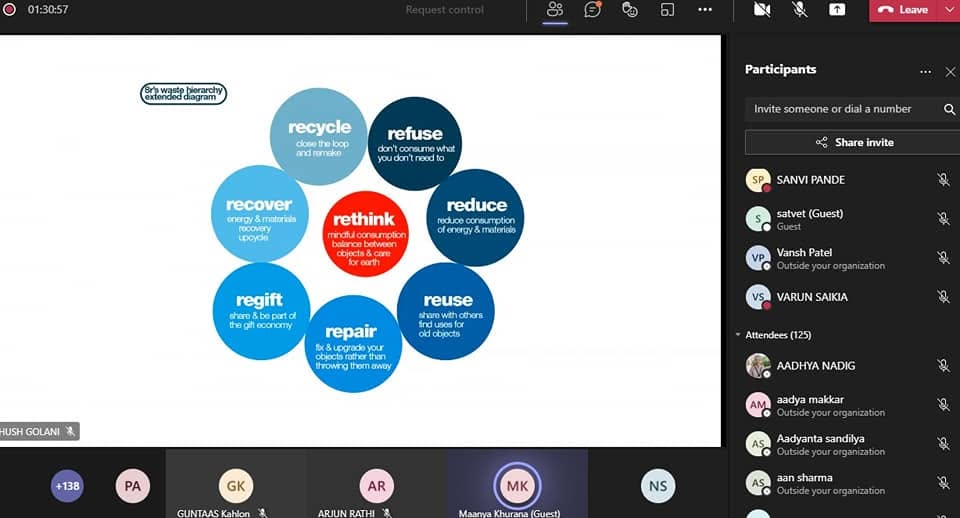
Task: Click muted mic icon for aadya makkar
Action: 943,405
